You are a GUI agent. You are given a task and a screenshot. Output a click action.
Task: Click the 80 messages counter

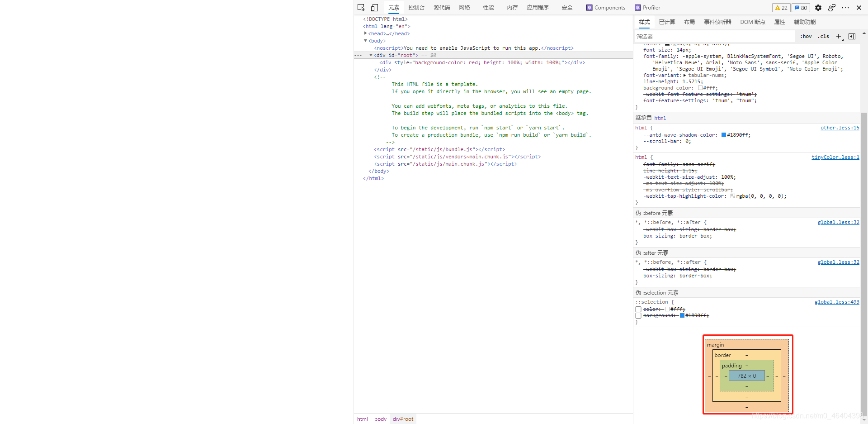(801, 8)
